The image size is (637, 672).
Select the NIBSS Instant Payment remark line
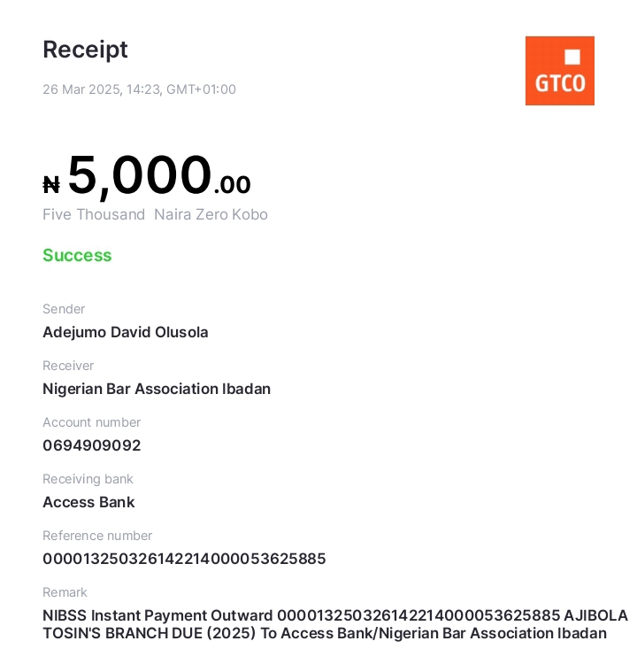click(x=335, y=615)
